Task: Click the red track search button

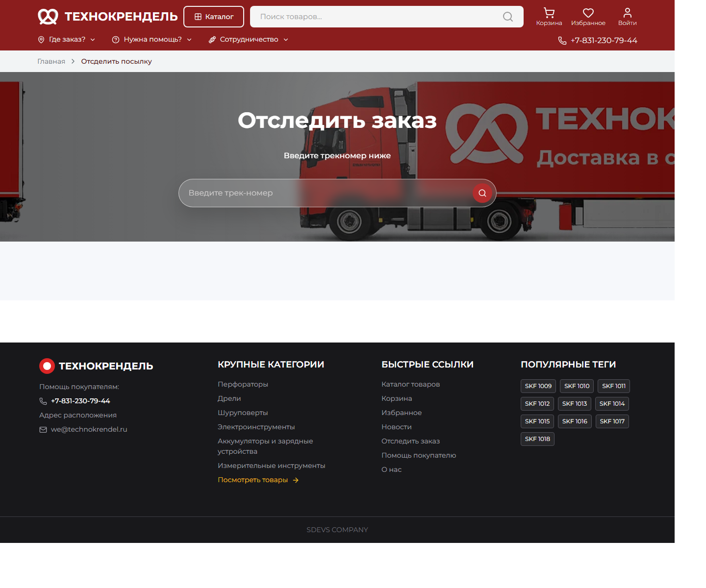Action: (482, 193)
